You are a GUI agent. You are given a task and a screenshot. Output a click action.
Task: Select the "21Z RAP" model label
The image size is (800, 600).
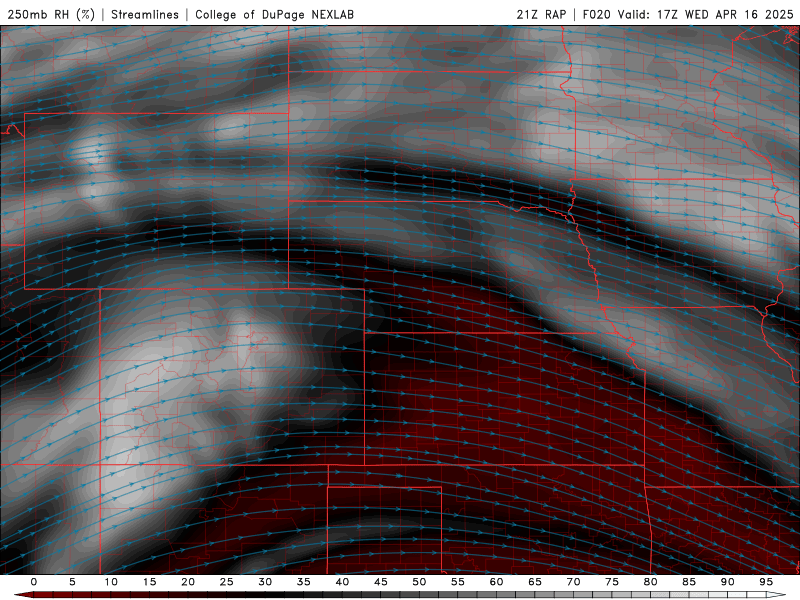[541, 14]
